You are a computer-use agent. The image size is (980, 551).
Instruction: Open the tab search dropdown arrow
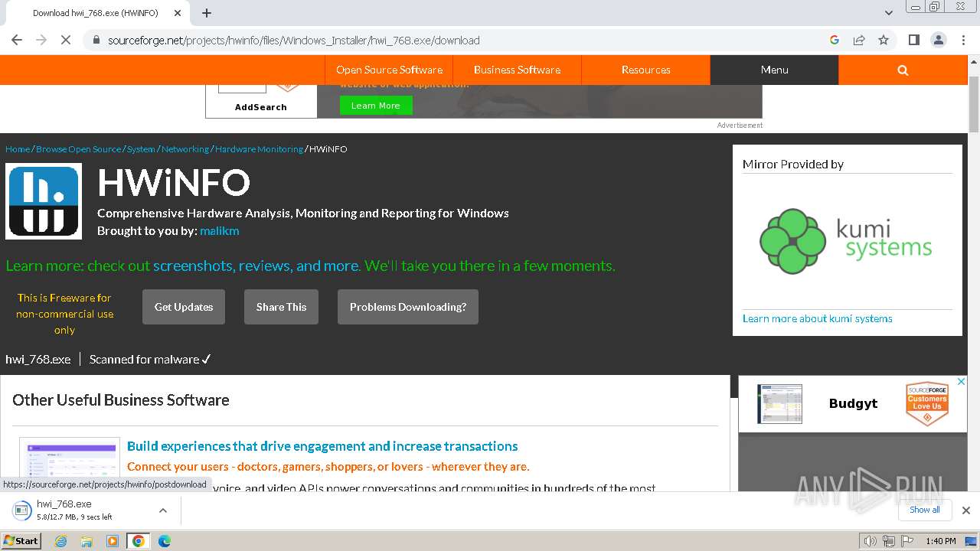pyautogui.click(x=889, y=13)
